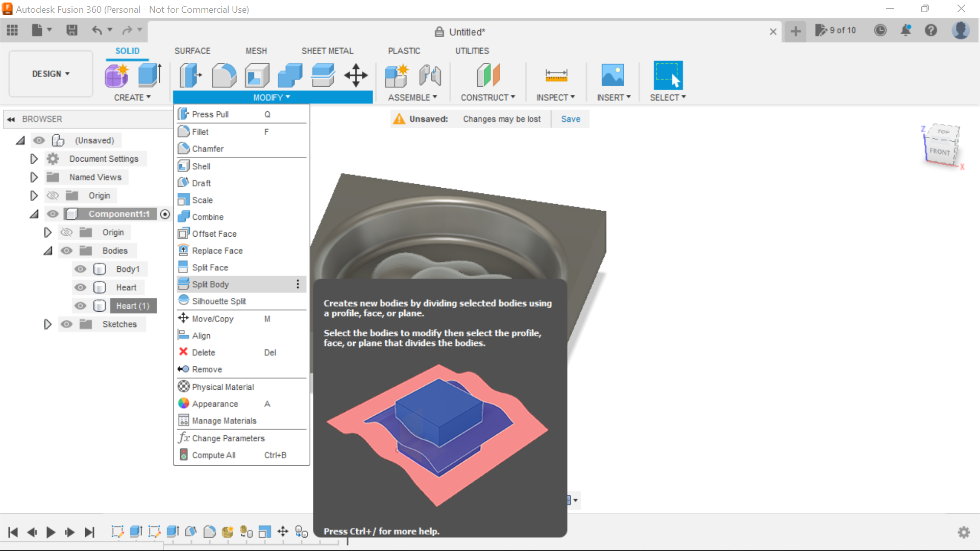
Task: Select the Shell tool
Action: (201, 166)
